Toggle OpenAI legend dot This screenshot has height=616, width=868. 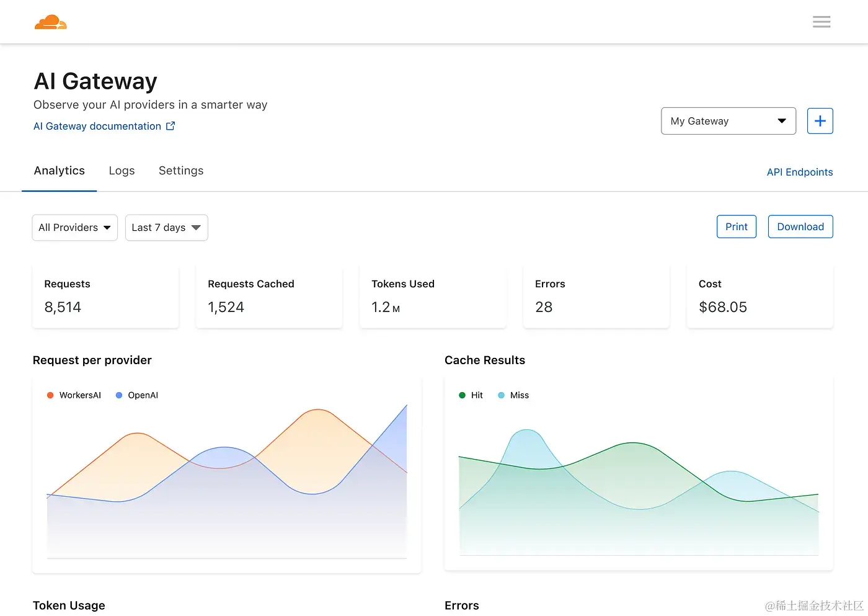119,395
